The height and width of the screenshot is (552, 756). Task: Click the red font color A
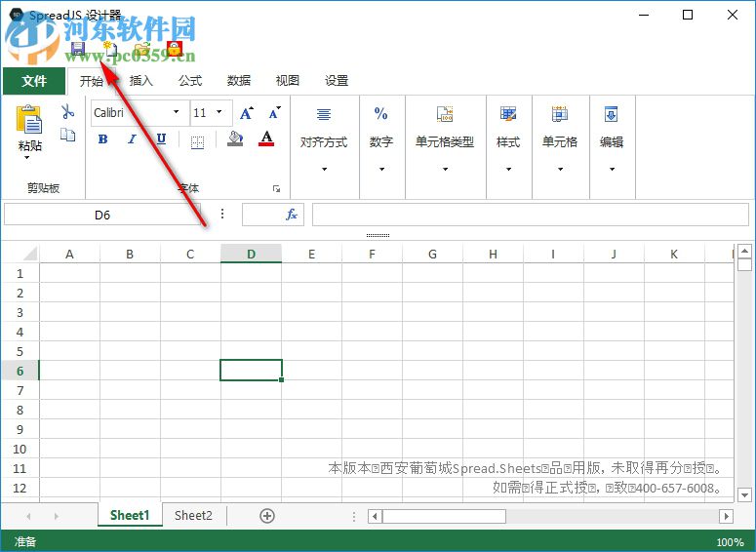(x=266, y=138)
